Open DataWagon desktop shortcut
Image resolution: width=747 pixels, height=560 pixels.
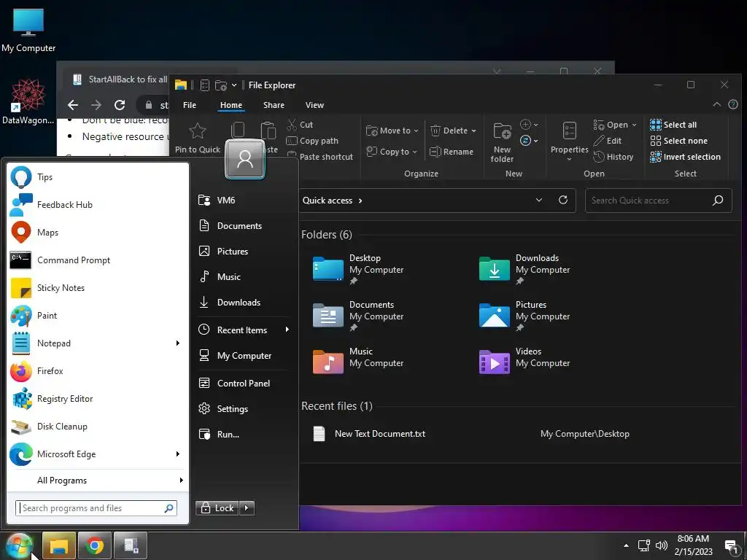28,101
